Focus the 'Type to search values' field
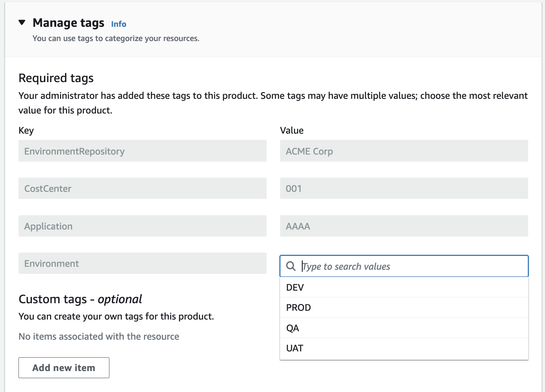The width and height of the screenshot is (545, 392). pos(404,266)
